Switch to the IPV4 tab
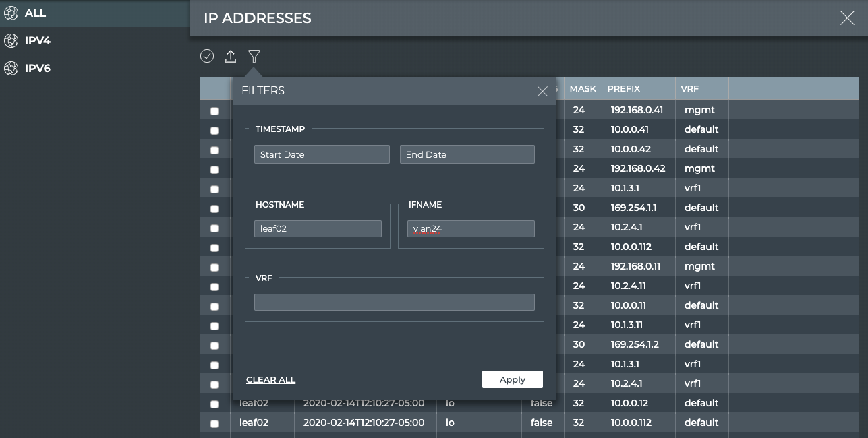 tap(38, 41)
